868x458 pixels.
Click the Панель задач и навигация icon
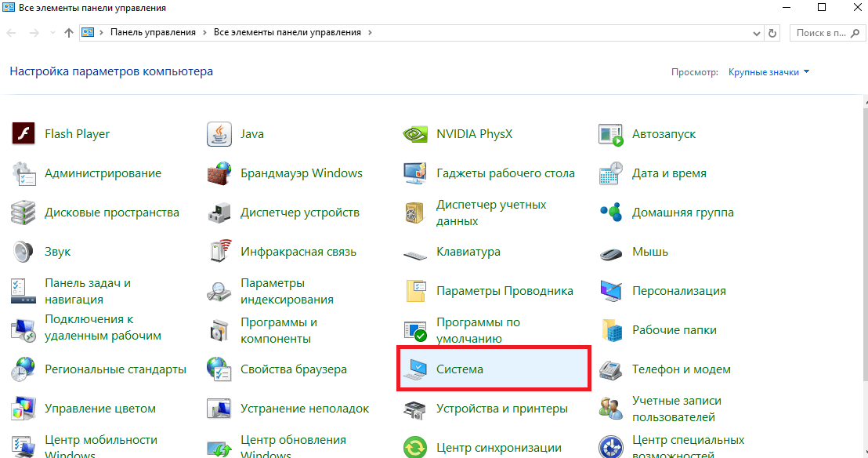coord(24,291)
